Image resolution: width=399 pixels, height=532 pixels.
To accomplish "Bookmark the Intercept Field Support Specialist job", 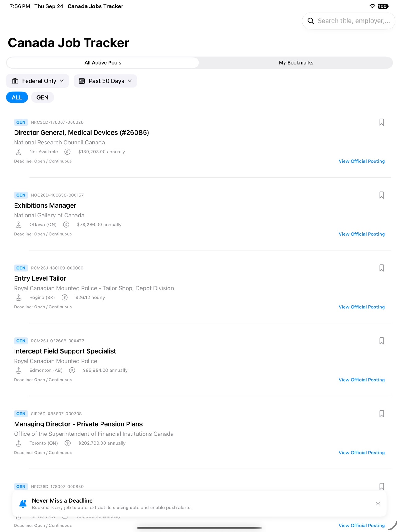I will (x=381, y=341).
